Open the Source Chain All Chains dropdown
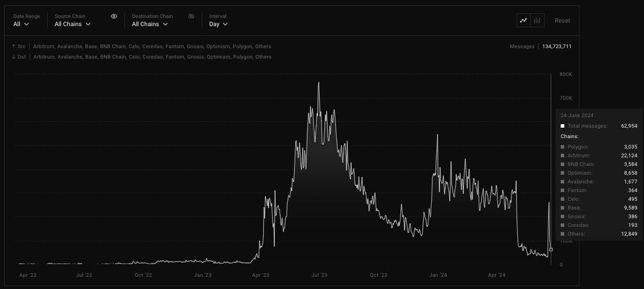The width and height of the screenshot is (644, 289). pos(72,24)
